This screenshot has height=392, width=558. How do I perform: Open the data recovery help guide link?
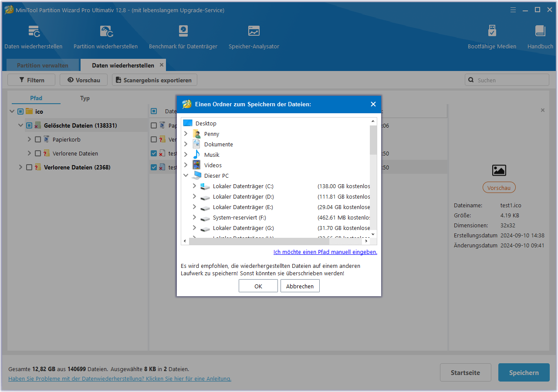[x=120, y=378]
